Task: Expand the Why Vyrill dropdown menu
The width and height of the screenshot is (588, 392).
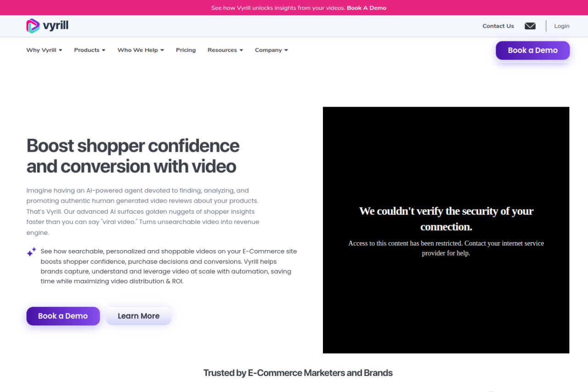Action: 44,50
